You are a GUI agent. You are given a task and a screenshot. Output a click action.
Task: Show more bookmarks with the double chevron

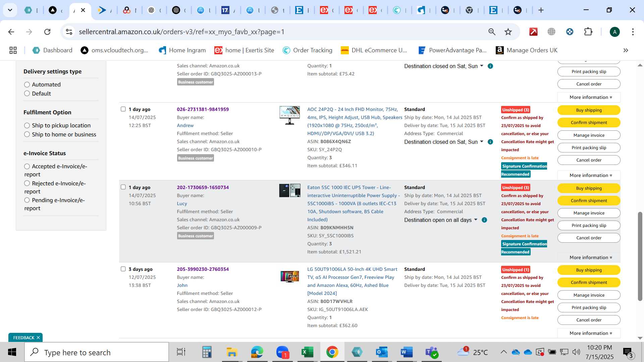pyautogui.click(x=626, y=50)
